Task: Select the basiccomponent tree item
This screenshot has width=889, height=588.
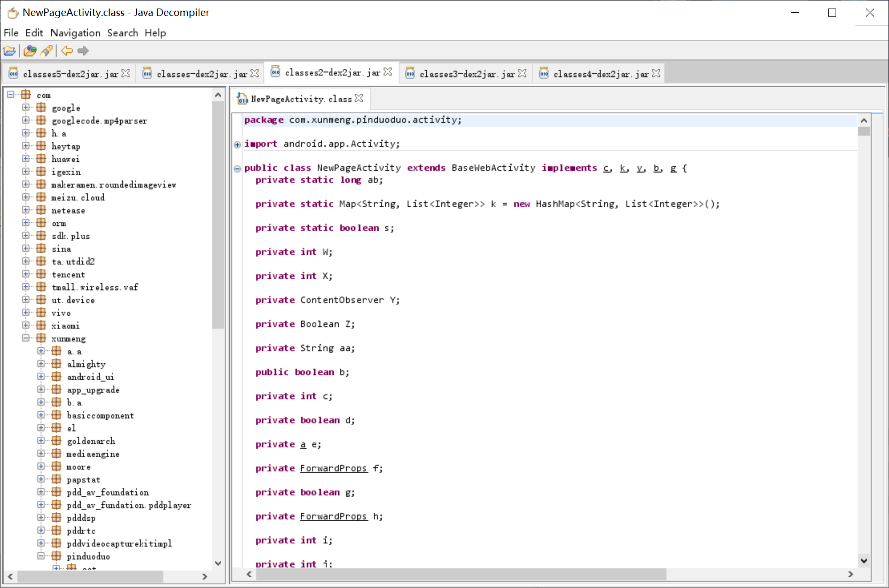Action: click(100, 415)
